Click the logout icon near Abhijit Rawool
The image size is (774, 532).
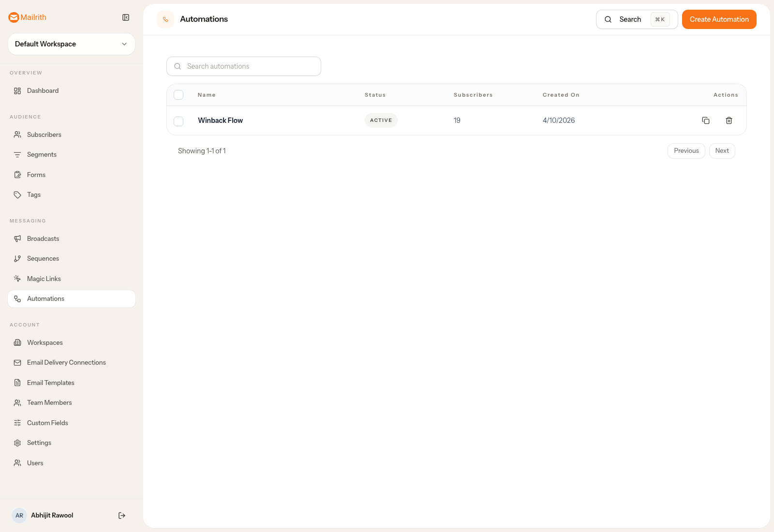(x=122, y=515)
